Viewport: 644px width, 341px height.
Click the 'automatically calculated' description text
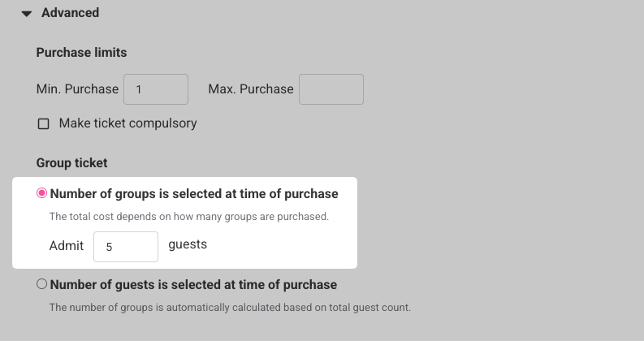click(x=230, y=308)
